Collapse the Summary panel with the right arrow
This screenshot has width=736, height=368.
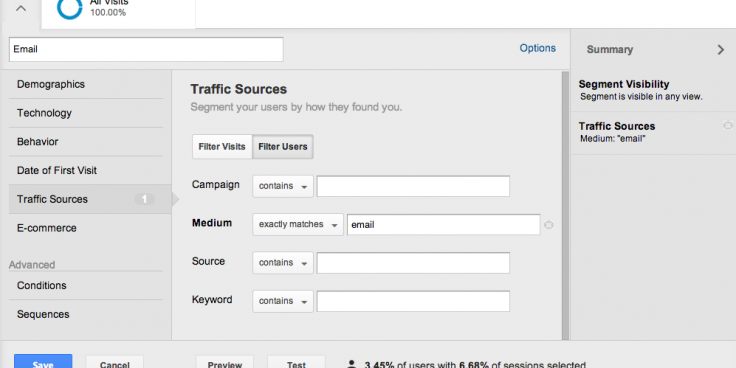(x=721, y=50)
